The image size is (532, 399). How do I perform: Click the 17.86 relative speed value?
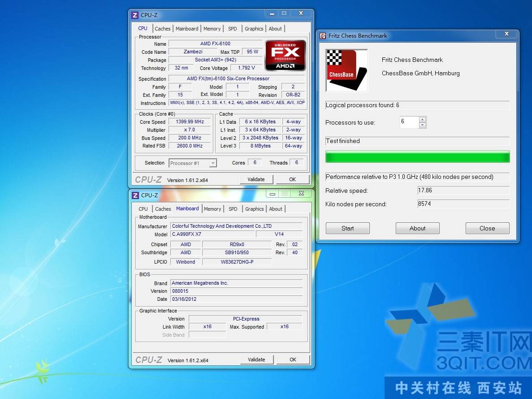[x=463, y=191]
